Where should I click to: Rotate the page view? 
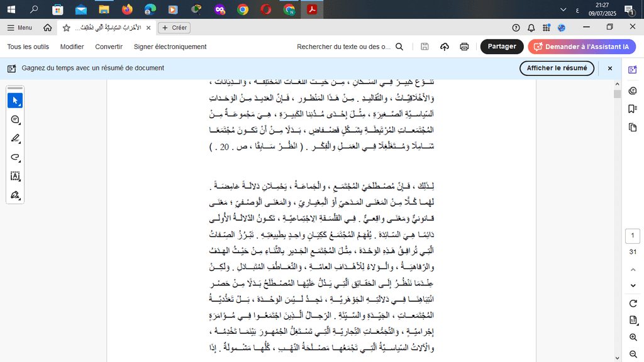point(633,304)
